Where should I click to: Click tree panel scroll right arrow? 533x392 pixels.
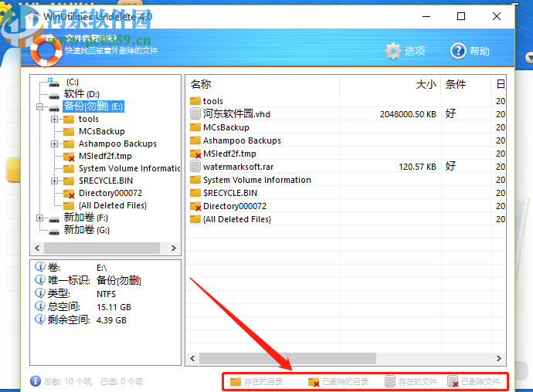[174, 248]
